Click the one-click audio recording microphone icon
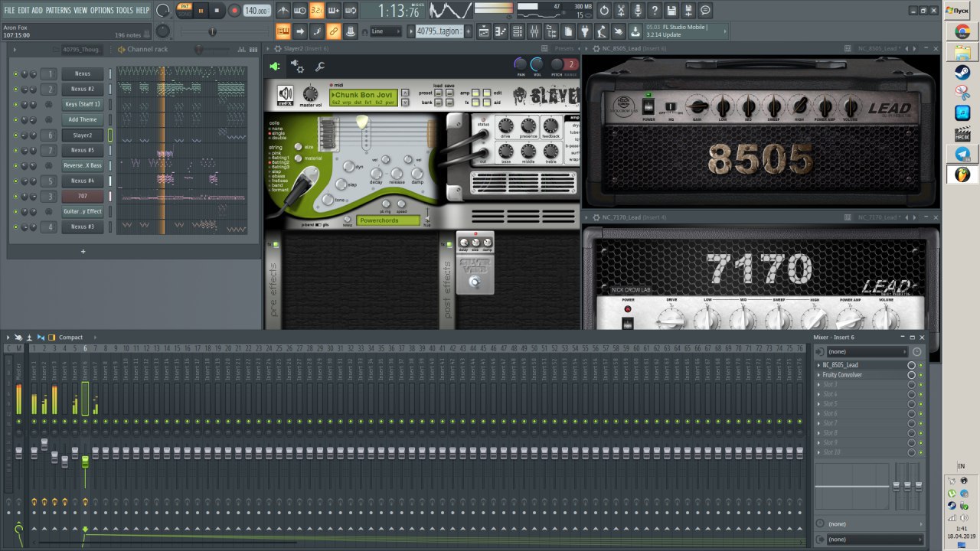 [x=639, y=11]
